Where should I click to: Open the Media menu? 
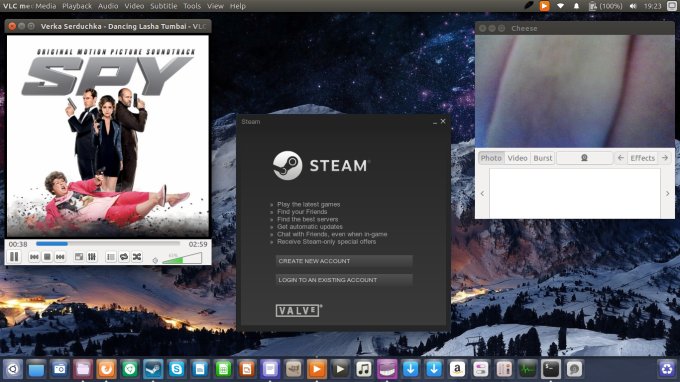(46, 6)
